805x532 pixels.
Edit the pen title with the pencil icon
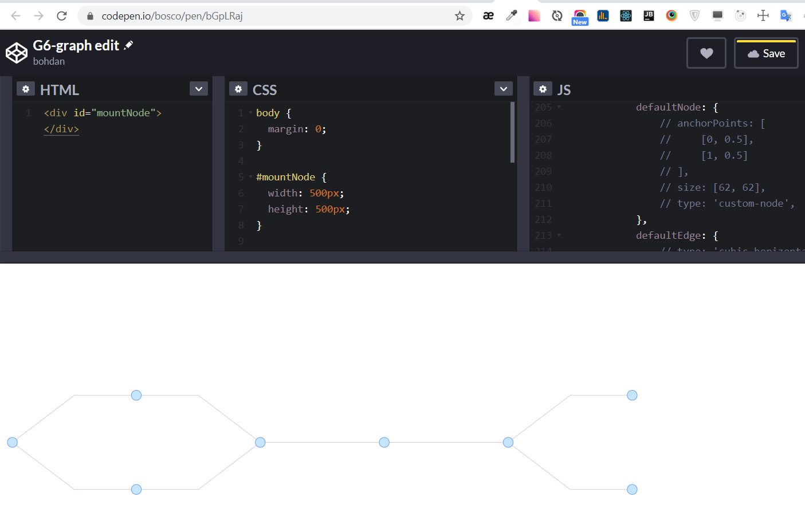pos(127,45)
